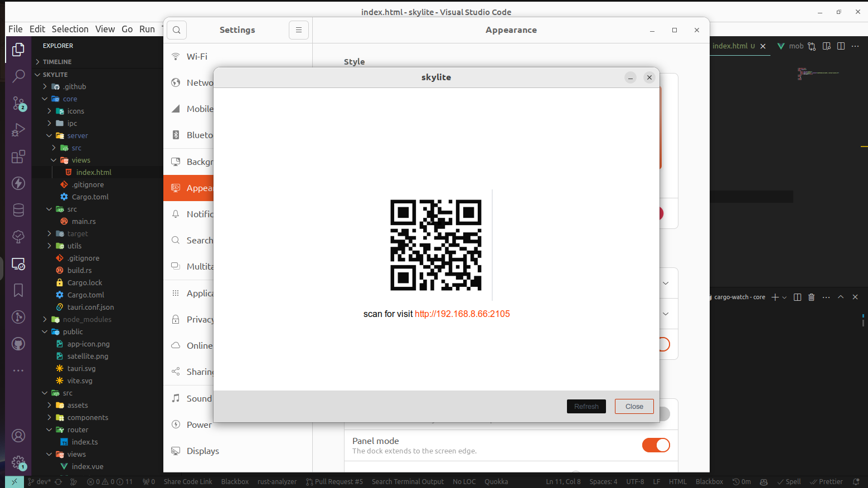The image size is (868, 488).
Task: Click Refresh button in skylite dialog
Action: pyautogui.click(x=586, y=407)
